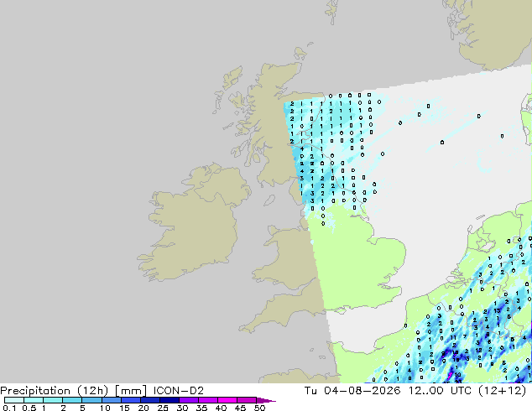Image resolution: width=532 pixels, height=411 pixels.
Task: Click the '20' legend scale label
Action: coord(143,408)
